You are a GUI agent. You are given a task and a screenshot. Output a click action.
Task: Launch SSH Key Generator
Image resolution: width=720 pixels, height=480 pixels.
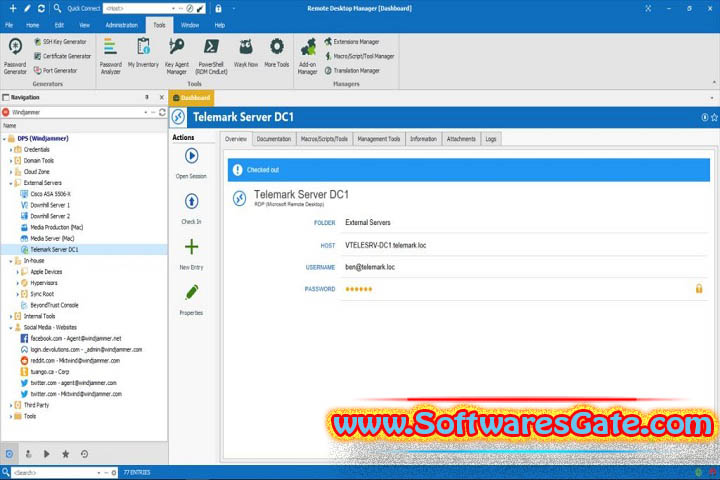[60, 42]
